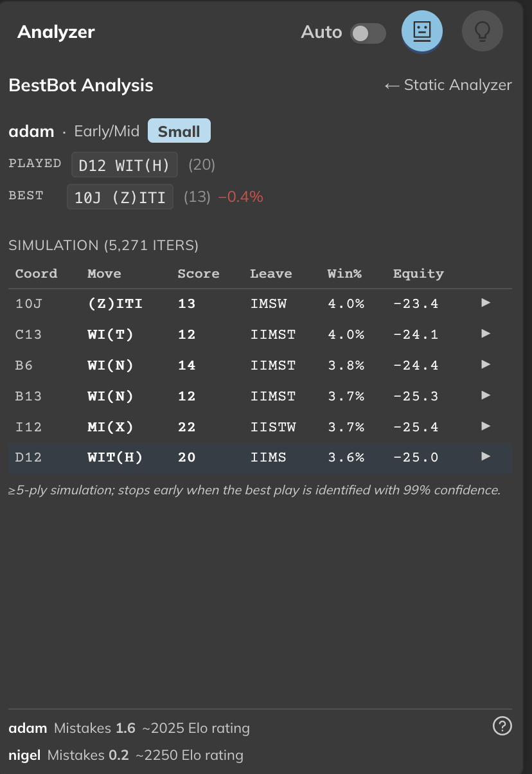Sort by the Equity column header
The width and height of the screenshot is (532, 774).
coord(418,274)
